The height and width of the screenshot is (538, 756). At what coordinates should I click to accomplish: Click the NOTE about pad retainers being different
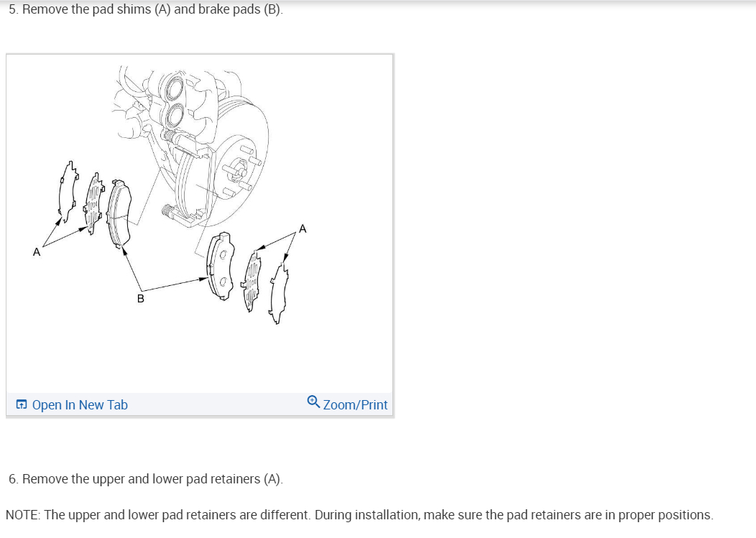pyautogui.click(x=359, y=514)
